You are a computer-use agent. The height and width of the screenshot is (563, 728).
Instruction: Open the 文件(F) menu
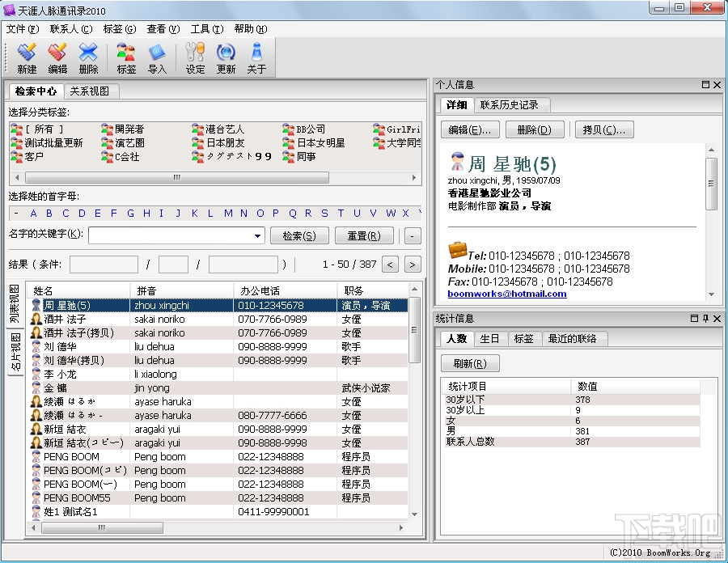click(x=23, y=29)
